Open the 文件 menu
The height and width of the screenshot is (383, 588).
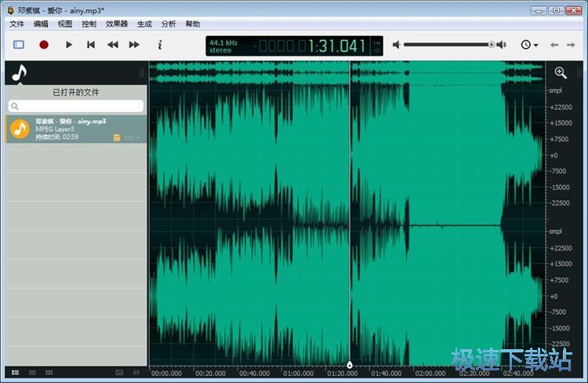click(x=17, y=24)
